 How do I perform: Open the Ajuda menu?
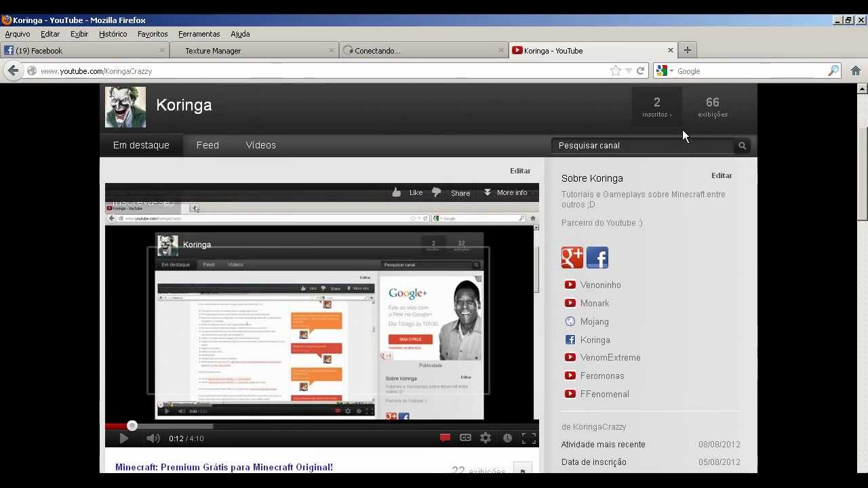[x=240, y=34]
